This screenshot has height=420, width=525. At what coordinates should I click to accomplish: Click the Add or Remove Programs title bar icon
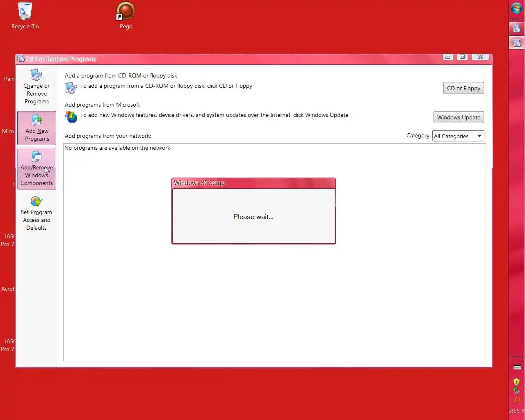(21, 59)
